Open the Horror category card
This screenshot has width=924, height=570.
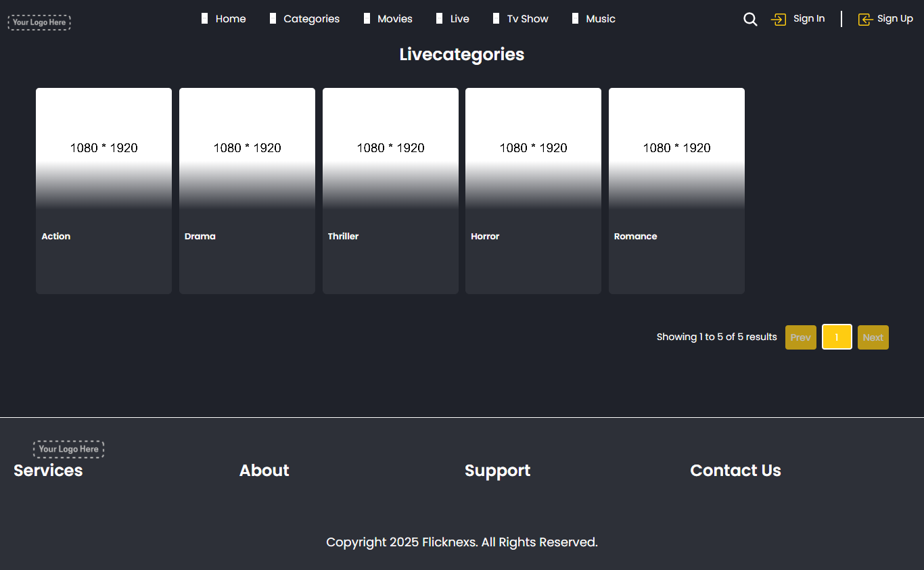click(x=533, y=191)
